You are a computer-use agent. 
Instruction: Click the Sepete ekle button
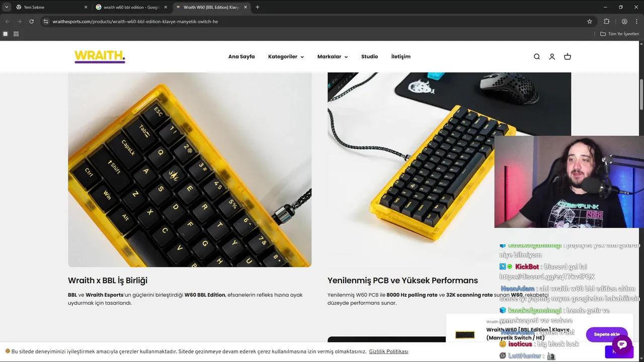click(607, 334)
